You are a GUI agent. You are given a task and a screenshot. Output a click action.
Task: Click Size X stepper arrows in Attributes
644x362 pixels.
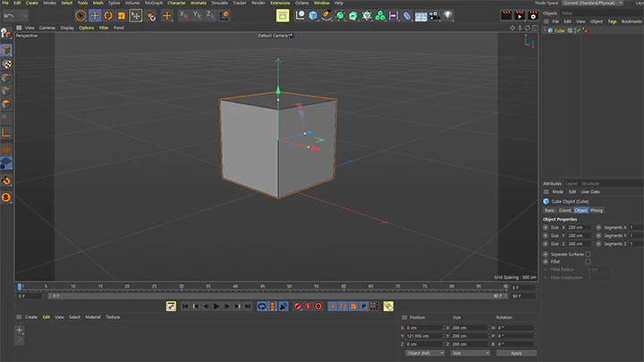[x=592, y=227]
